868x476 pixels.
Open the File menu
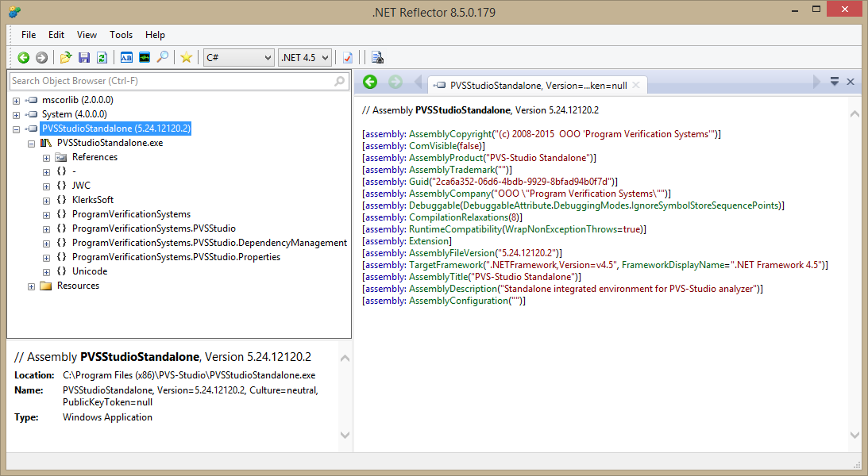[x=29, y=35]
